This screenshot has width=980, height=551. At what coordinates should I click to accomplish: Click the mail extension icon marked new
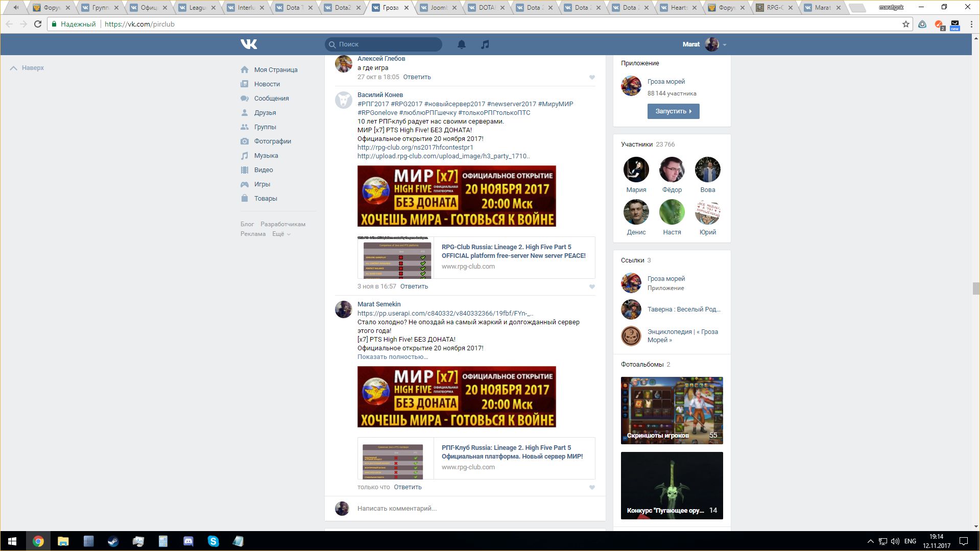[955, 25]
